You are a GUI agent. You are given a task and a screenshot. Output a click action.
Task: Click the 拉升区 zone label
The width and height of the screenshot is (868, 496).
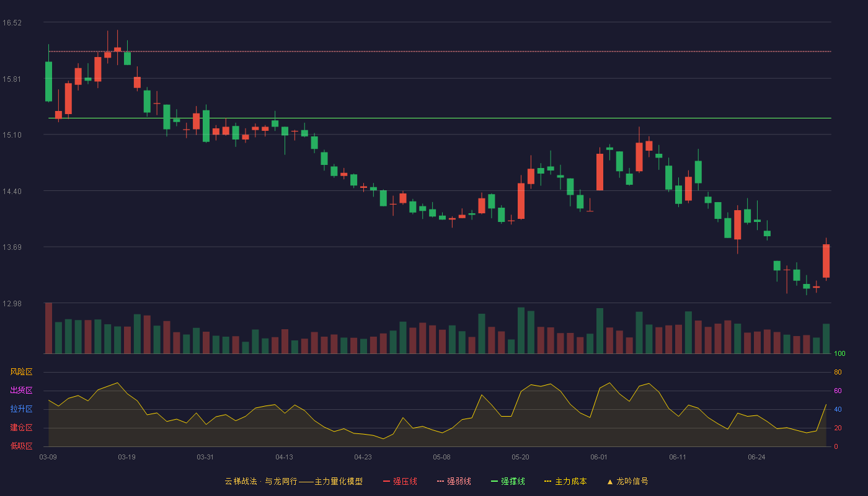click(21, 409)
